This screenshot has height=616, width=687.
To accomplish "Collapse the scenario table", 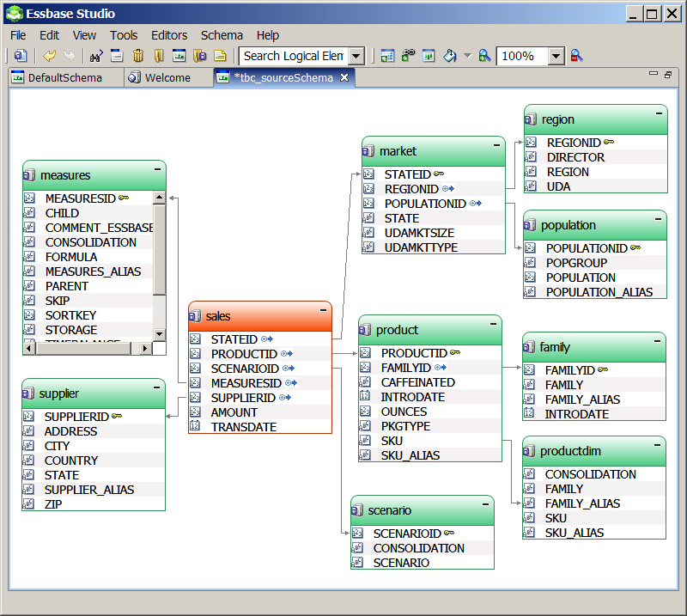I will point(485,504).
